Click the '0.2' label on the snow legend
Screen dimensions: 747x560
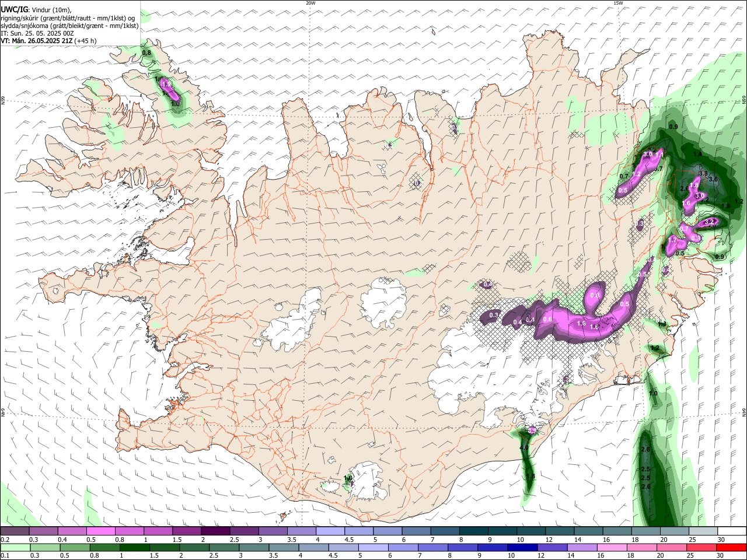(x=5, y=540)
